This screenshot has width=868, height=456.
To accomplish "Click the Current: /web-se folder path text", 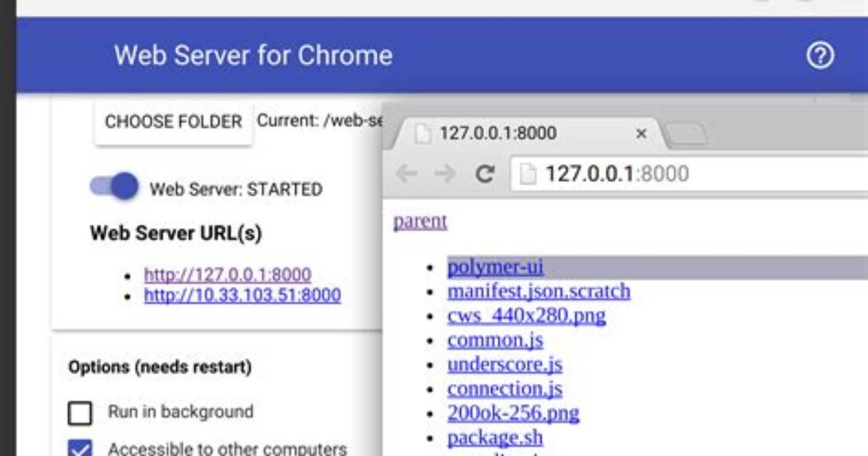I will (319, 121).
